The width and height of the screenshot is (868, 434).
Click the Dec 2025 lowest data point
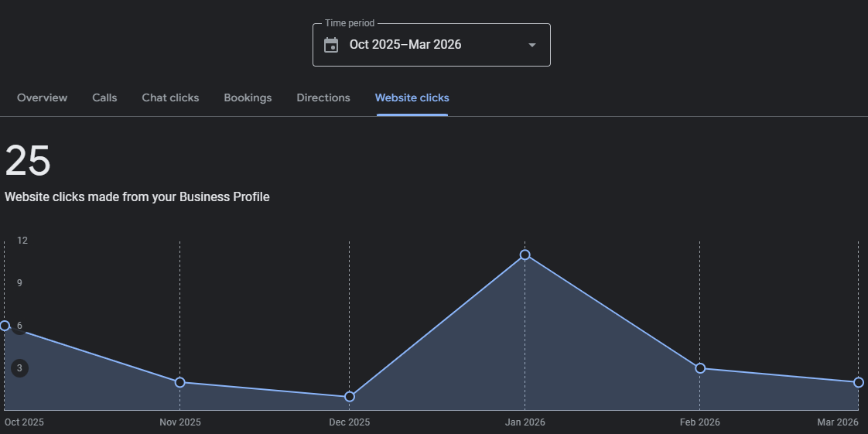pyautogui.click(x=350, y=396)
